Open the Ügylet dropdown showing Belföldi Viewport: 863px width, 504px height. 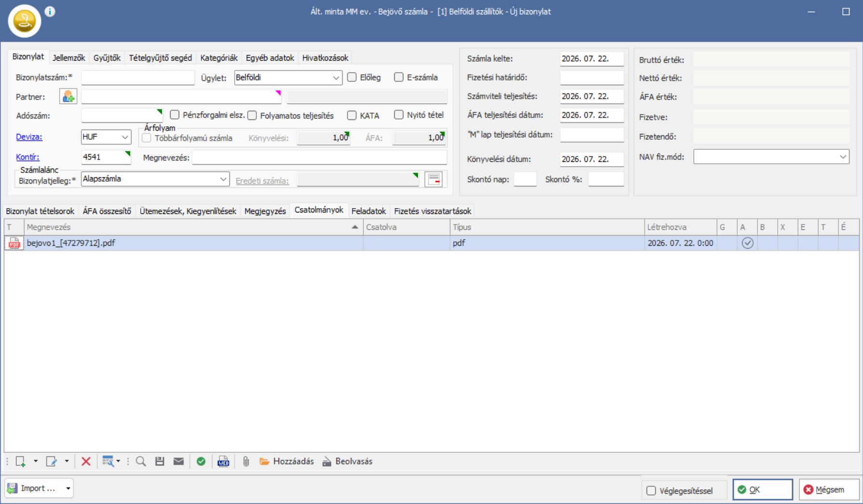[336, 78]
